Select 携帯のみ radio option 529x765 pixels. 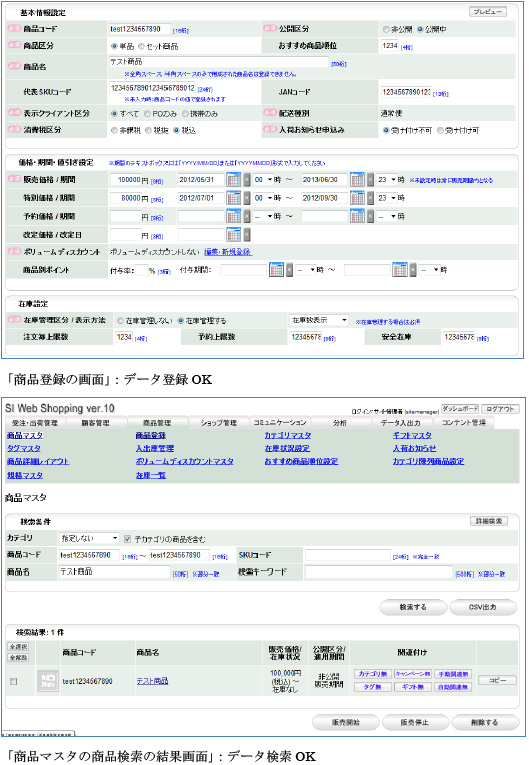185,114
